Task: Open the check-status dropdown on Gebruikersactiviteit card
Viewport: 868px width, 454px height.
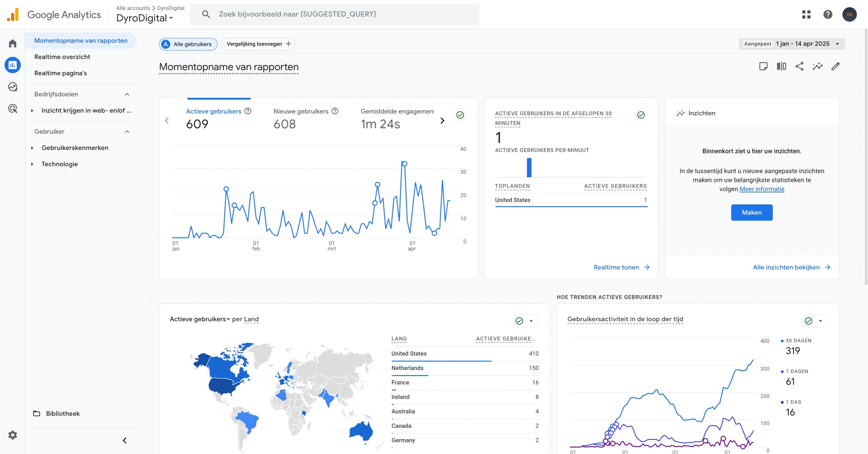Action: [x=814, y=321]
